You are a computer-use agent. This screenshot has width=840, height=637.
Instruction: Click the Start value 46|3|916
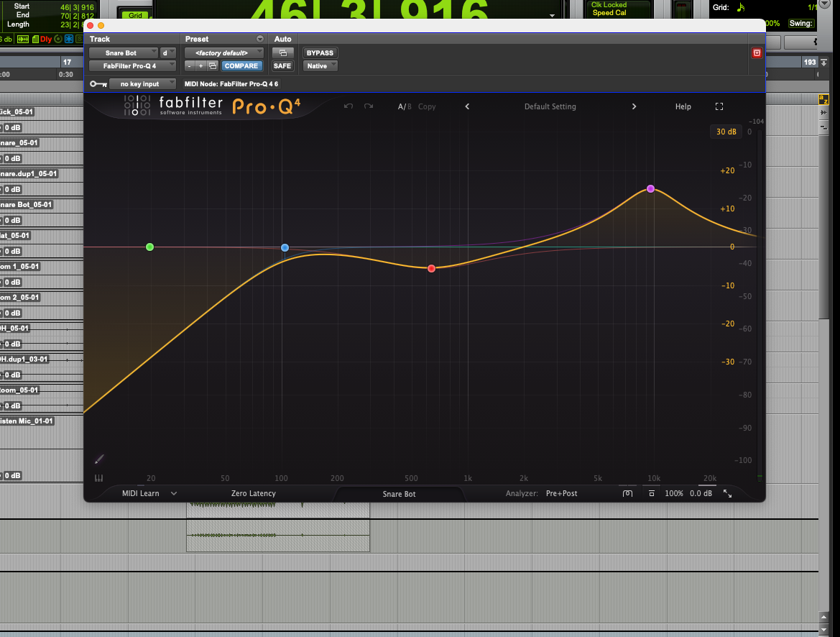coord(77,7)
